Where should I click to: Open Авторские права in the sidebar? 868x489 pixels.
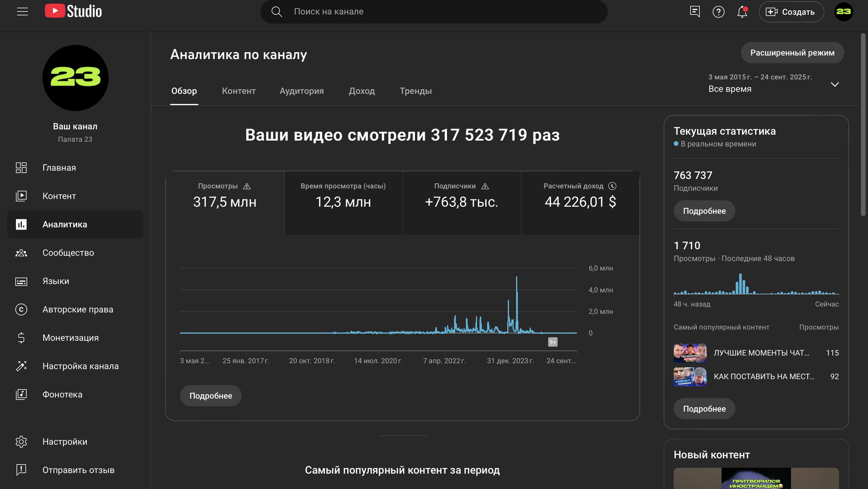pyautogui.click(x=77, y=309)
